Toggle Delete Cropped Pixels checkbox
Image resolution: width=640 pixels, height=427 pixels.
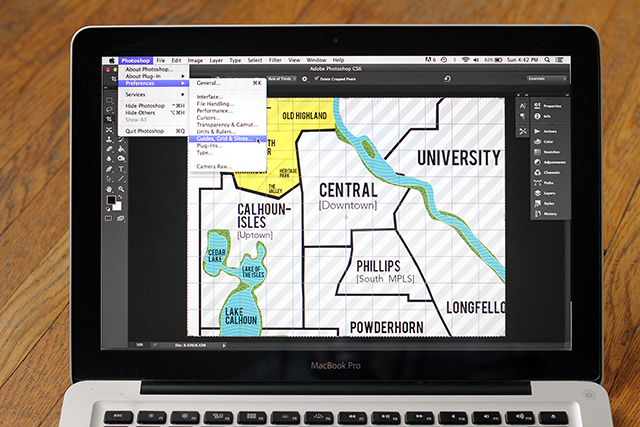click(x=316, y=79)
